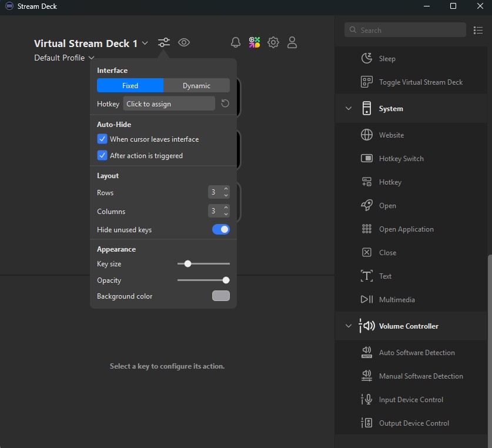Expand the Virtual Stream Deck 1 dropdown

click(x=145, y=44)
